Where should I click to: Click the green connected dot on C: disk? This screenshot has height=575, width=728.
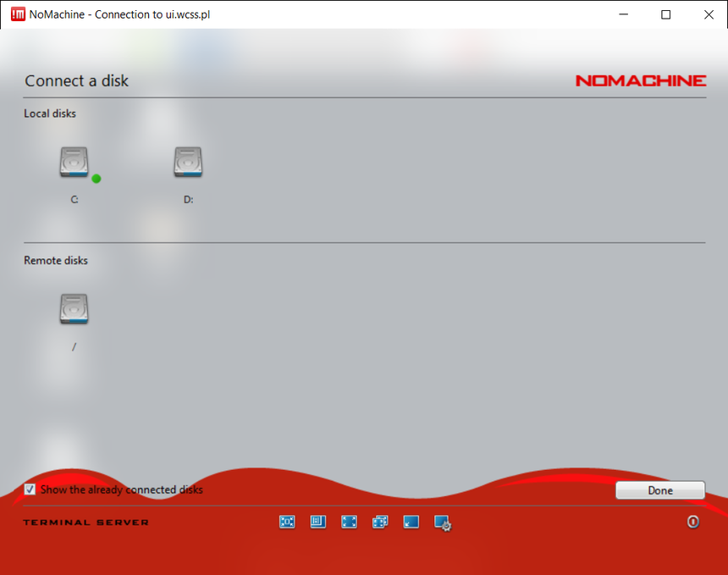97,179
